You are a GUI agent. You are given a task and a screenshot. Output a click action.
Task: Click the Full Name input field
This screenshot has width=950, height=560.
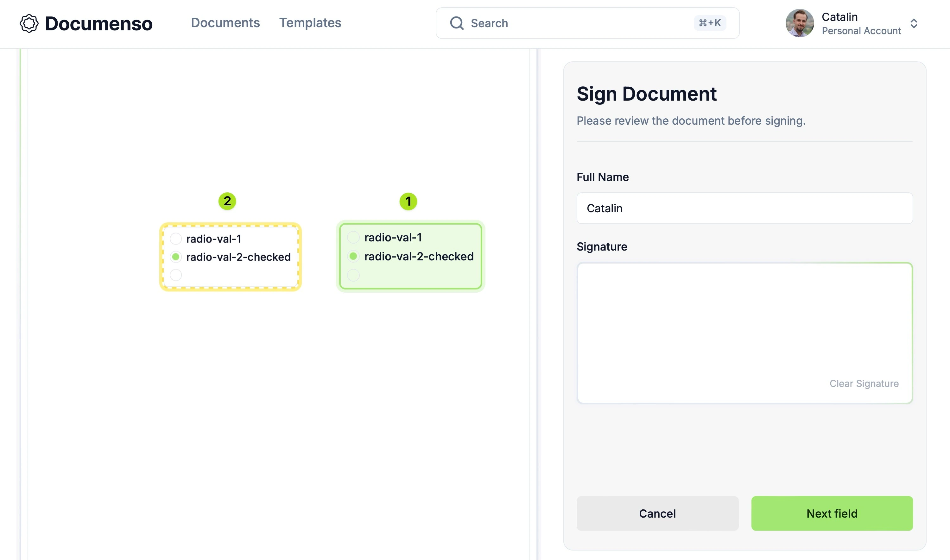pyautogui.click(x=744, y=208)
